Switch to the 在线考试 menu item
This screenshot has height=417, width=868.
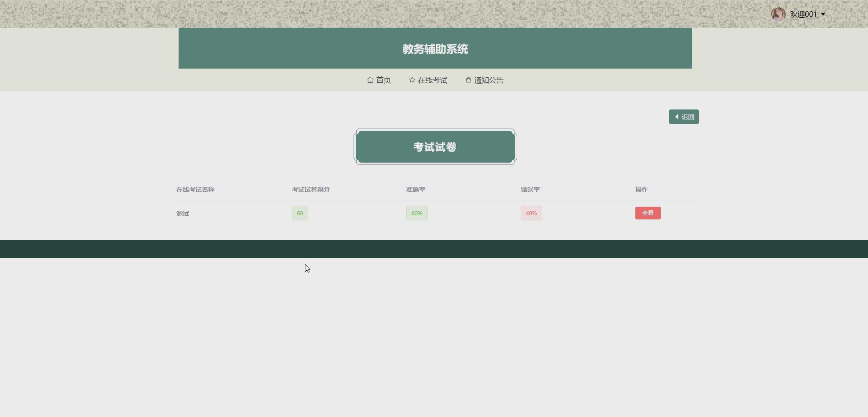click(432, 80)
